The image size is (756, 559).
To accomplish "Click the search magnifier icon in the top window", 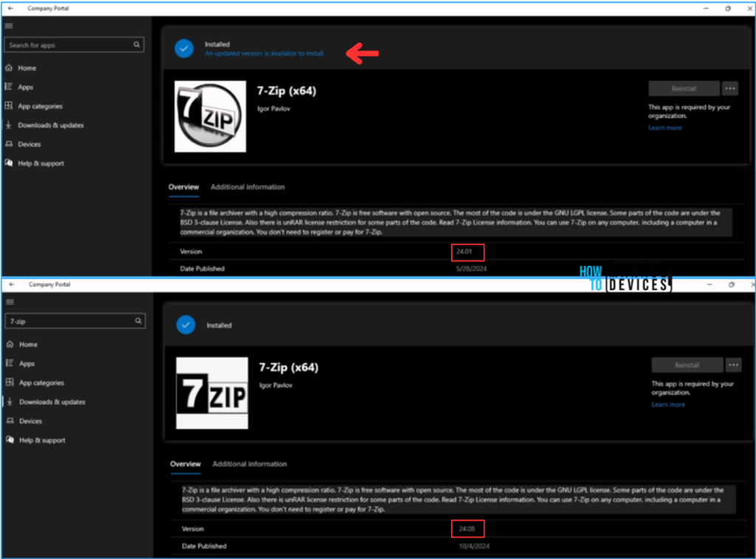I will (x=137, y=45).
